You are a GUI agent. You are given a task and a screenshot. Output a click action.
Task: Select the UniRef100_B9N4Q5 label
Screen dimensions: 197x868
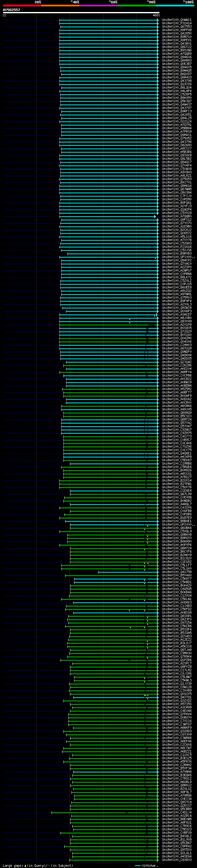coord(177,71)
